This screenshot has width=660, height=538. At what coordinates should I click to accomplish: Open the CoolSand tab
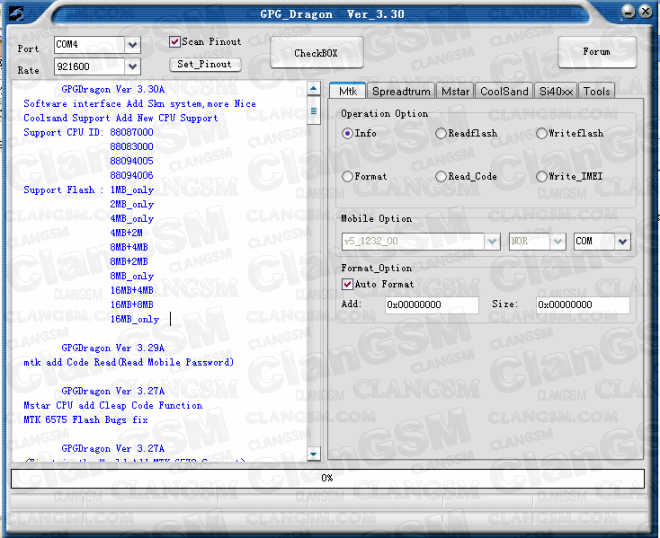click(504, 91)
